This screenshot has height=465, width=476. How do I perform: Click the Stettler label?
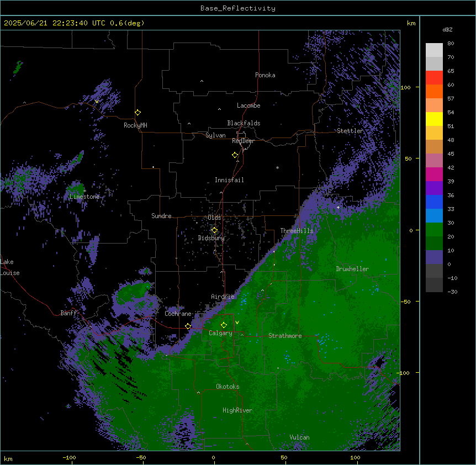tap(350, 131)
